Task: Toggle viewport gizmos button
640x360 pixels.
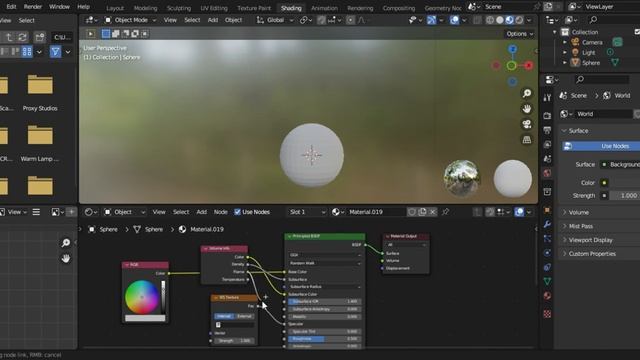Action: coord(431,20)
